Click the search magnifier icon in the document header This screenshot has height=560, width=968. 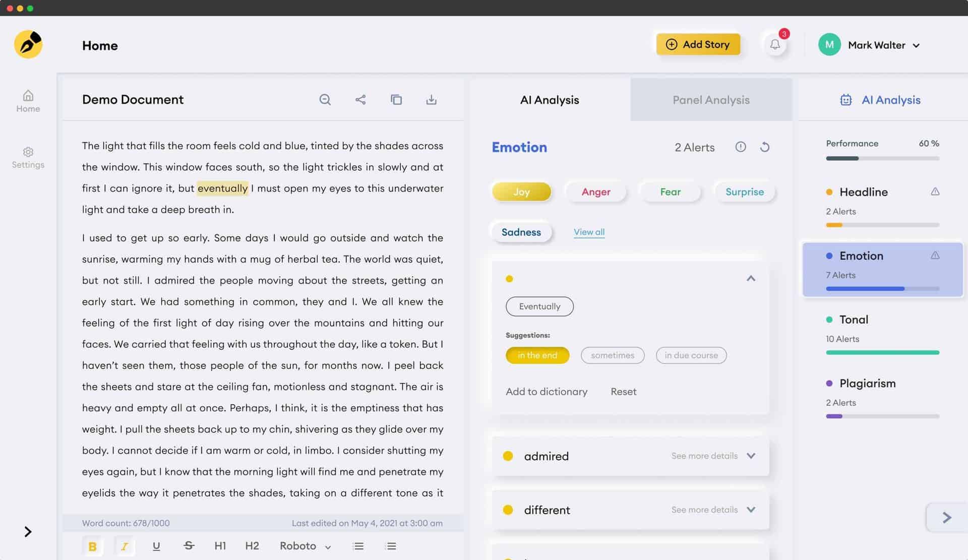tap(325, 100)
